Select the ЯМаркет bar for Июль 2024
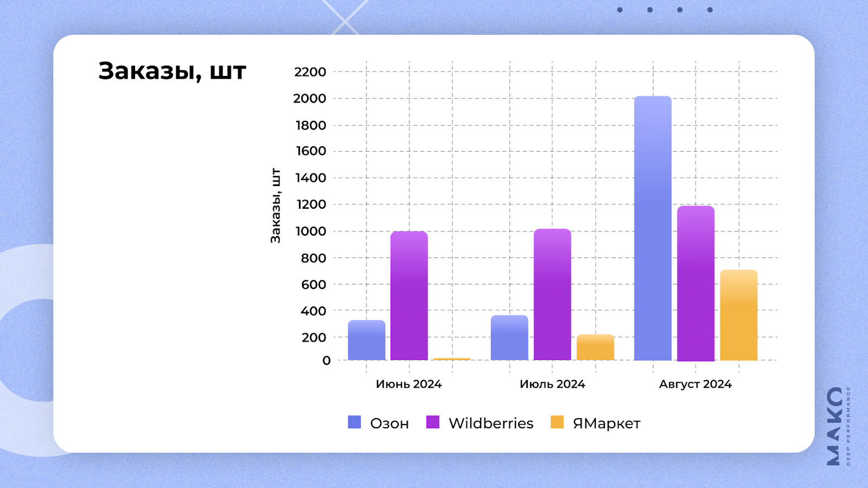This screenshot has width=868, height=488. pyautogui.click(x=595, y=347)
